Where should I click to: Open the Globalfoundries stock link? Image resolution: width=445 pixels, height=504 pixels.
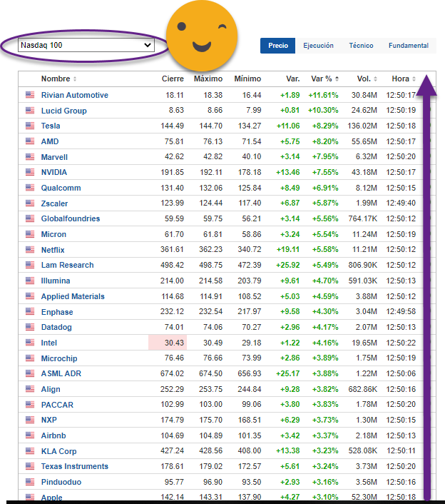[x=71, y=218]
